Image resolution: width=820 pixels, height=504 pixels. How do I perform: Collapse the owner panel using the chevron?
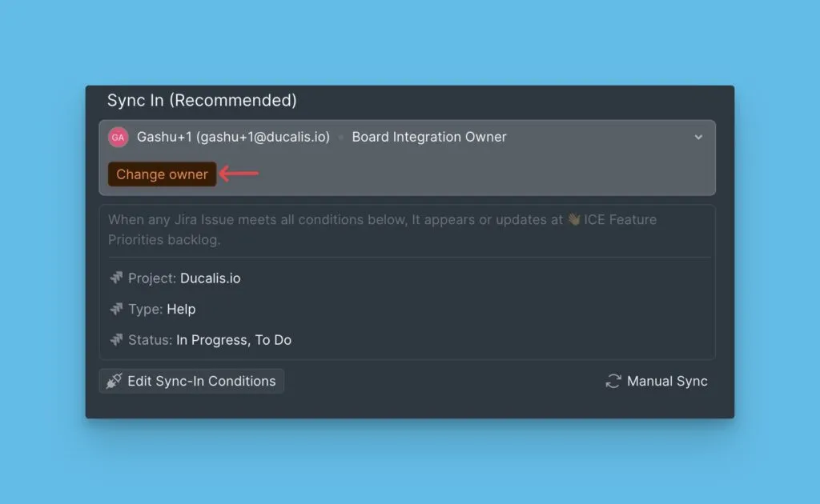pyautogui.click(x=698, y=137)
